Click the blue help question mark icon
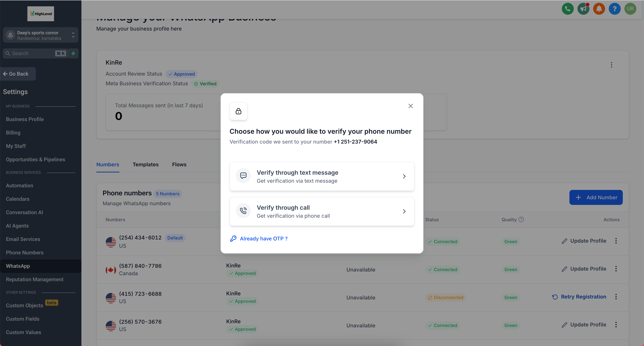 [615, 9]
